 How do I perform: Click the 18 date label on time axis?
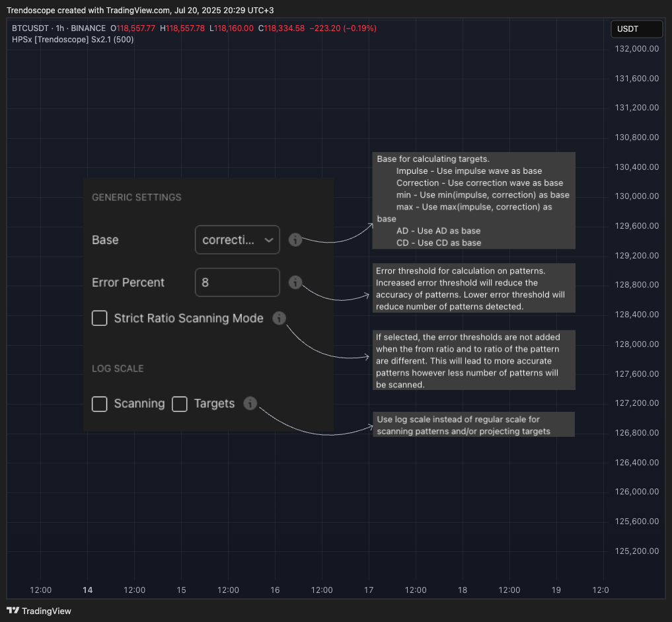463,590
